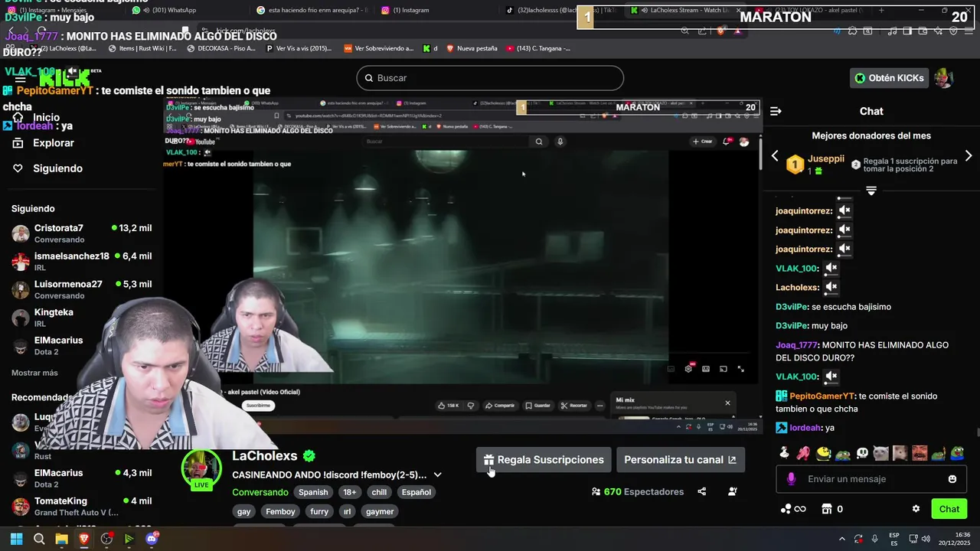
Task: Open LaCholexs live avatar
Action: pyautogui.click(x=201, y=469)
